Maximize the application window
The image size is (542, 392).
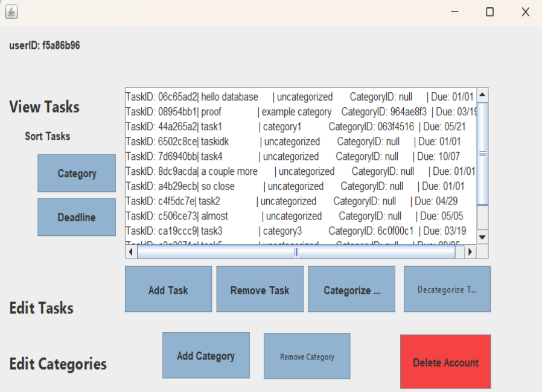[x=489, y=12]
